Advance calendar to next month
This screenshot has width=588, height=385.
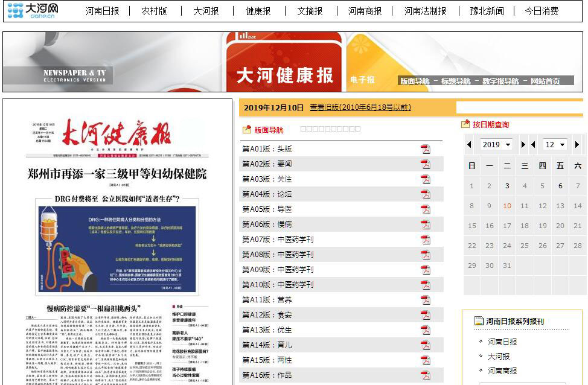577,145
